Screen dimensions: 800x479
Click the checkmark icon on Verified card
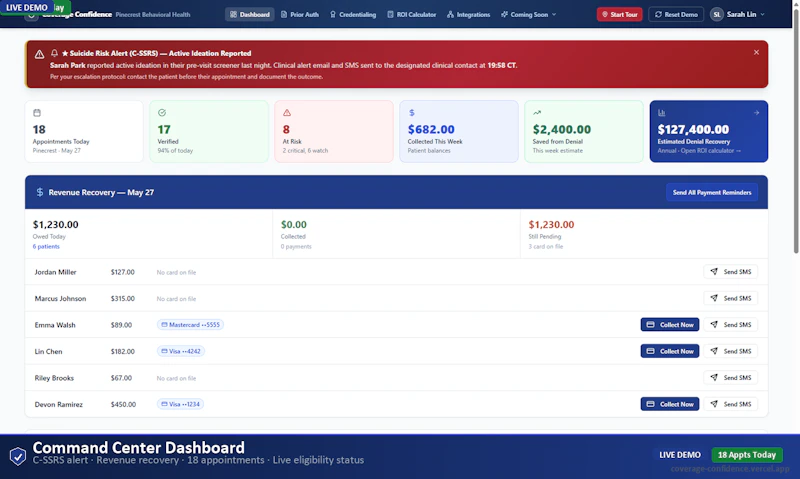pyautogui.click(x=162, y=113)
